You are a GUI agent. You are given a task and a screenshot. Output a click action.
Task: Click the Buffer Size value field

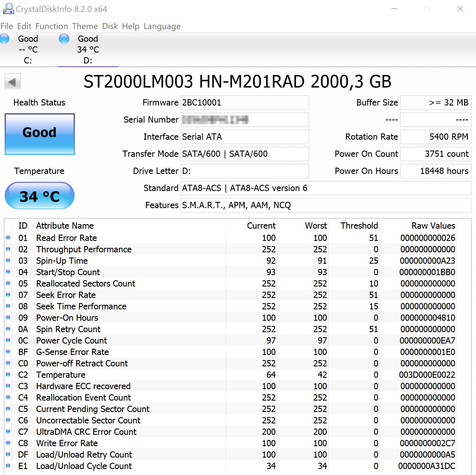tap(436, 103)
